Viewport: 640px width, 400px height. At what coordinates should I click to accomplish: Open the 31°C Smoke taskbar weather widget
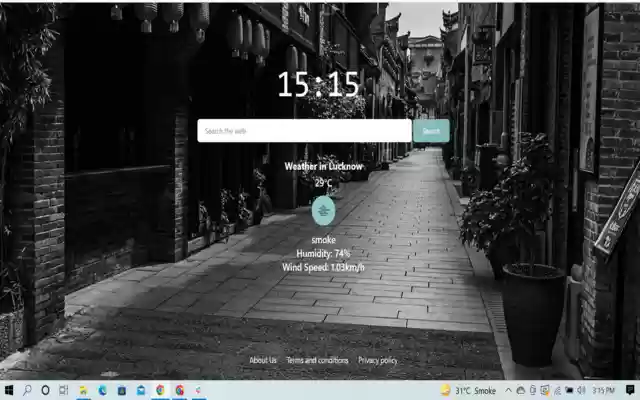pyautogui.click(x=468, y=390)
